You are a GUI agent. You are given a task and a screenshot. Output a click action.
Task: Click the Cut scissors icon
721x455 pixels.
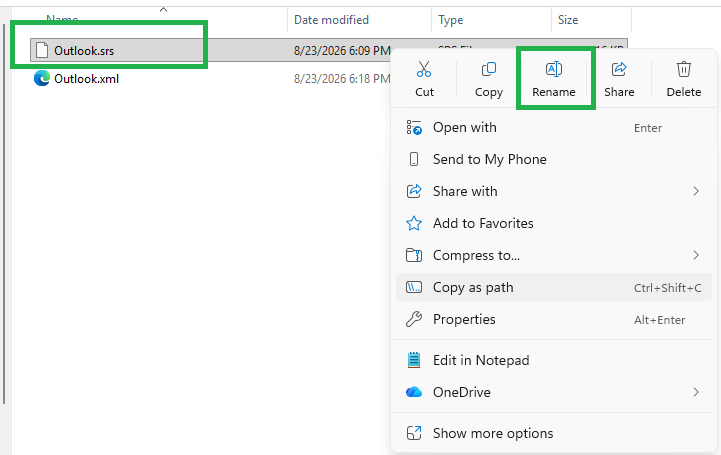click(424, 69)
